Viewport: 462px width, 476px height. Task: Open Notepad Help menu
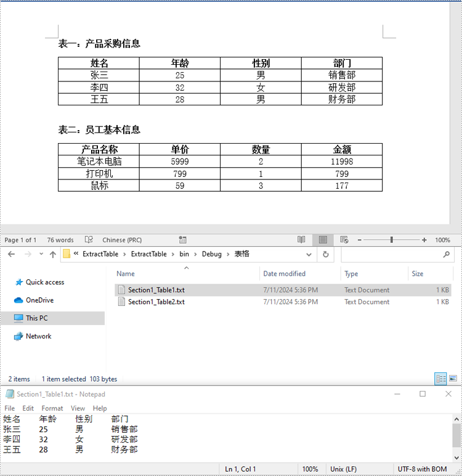tap(100, 408)
